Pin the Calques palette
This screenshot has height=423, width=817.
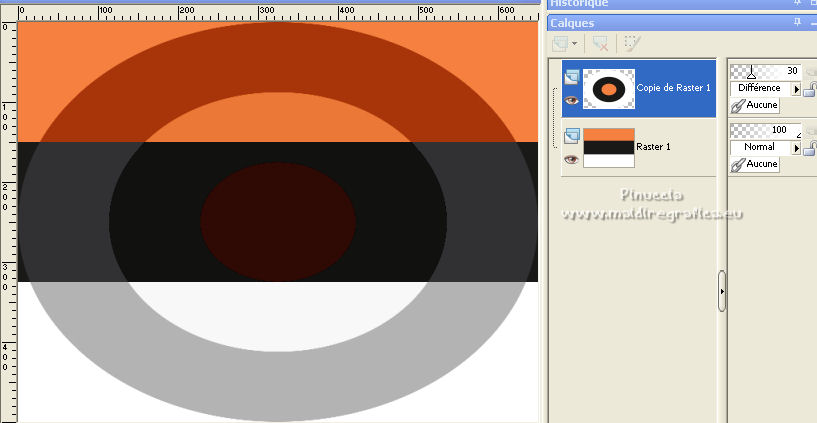click(x=797, y=22)
